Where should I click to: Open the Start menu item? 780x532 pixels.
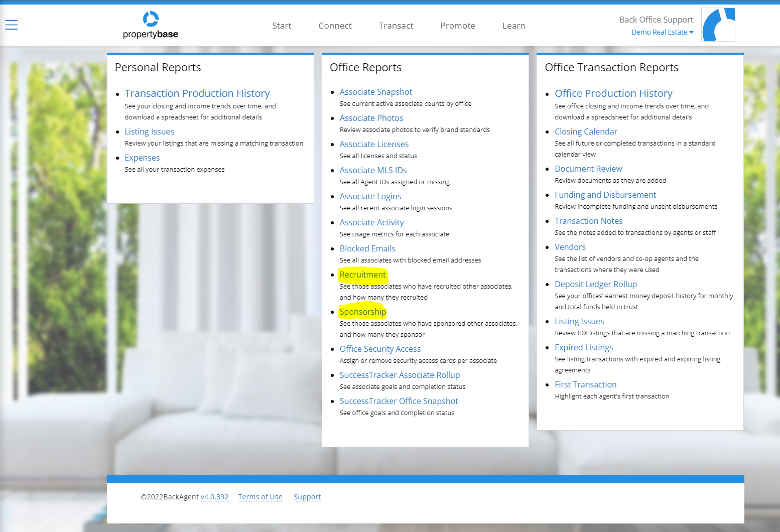pyautogui.click(x=282, y=25)
